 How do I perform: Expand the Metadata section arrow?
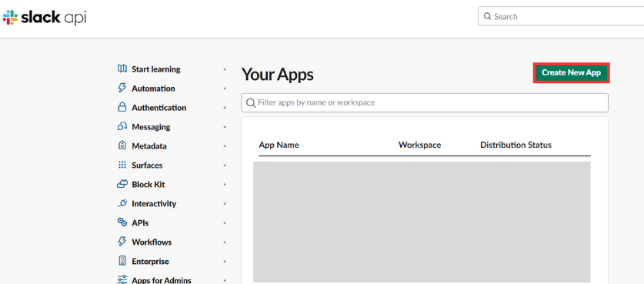click(x=225, y=146)
